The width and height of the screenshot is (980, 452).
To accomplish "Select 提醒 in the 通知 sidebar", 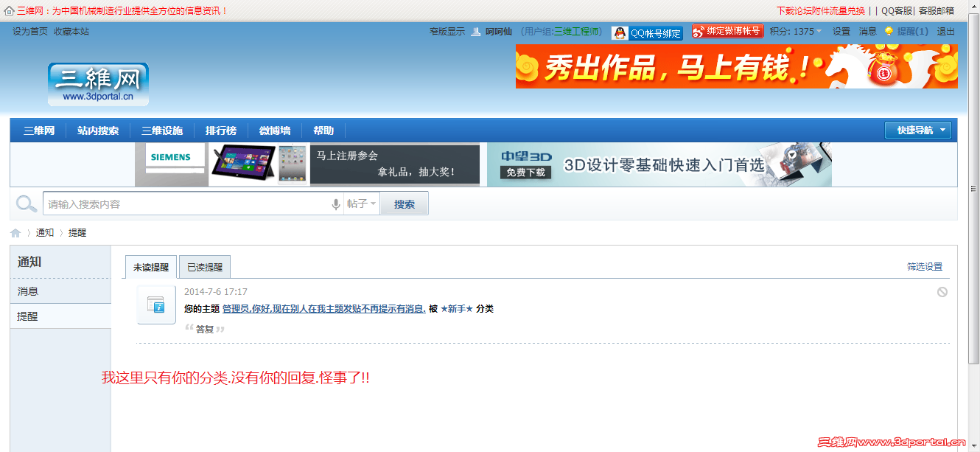I will 60,316.
